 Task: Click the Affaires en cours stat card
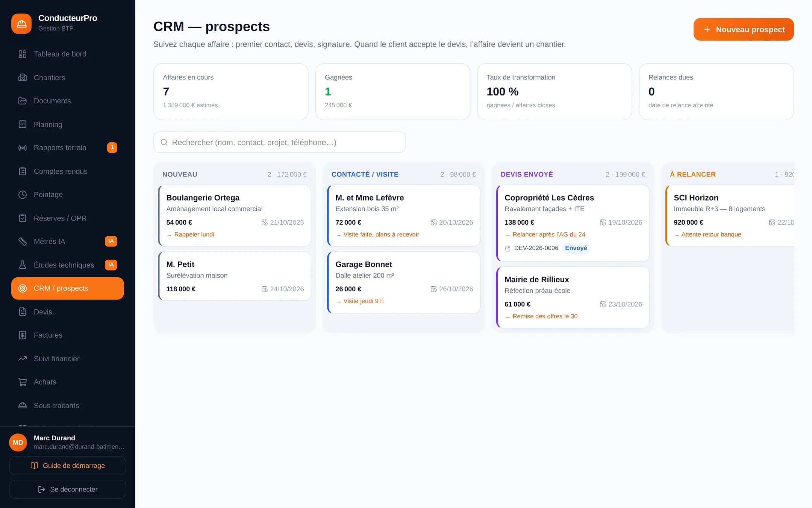point(231,92)
